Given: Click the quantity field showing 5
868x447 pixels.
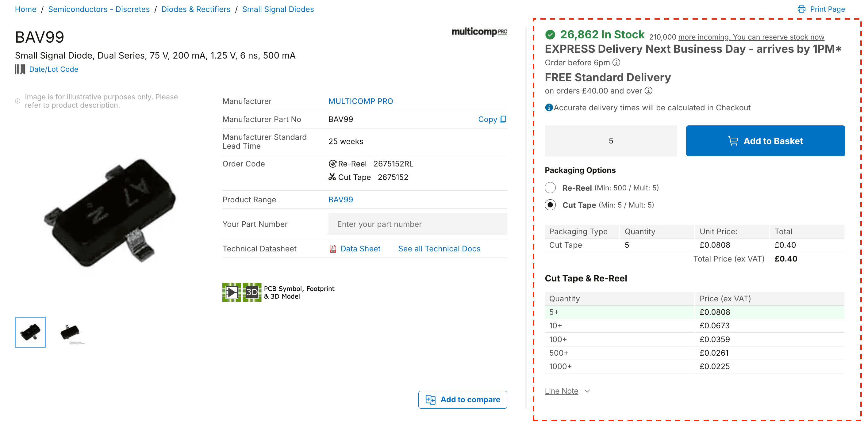Looking at the screenshot, I should (611, 141).
